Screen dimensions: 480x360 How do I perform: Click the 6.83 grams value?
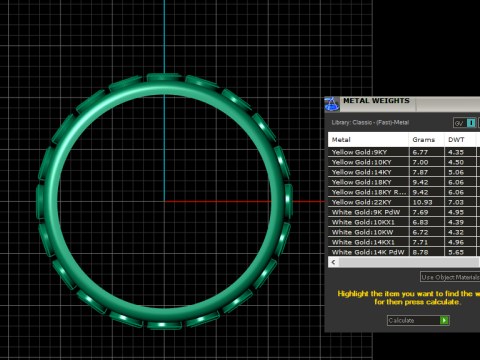click(x=420, y=222)
